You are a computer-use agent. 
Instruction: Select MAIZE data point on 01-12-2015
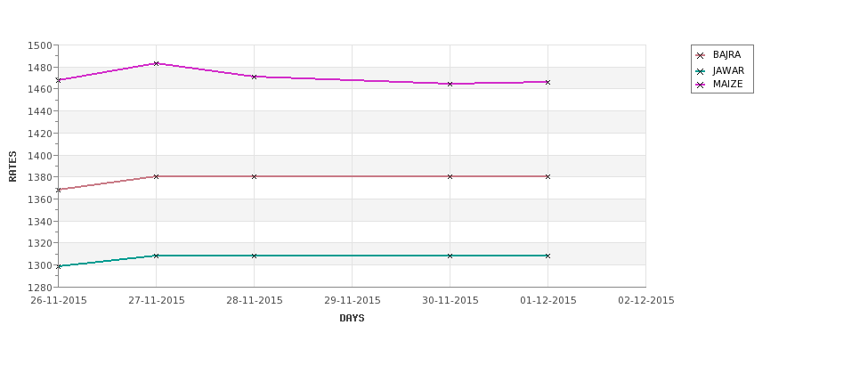[x=548, y=82]
